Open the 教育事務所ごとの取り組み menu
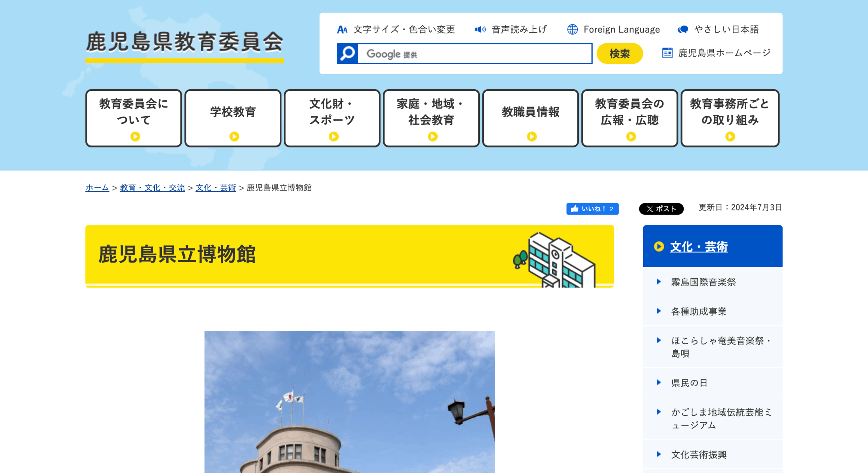The image size is (868, 473). click(730, 118)
